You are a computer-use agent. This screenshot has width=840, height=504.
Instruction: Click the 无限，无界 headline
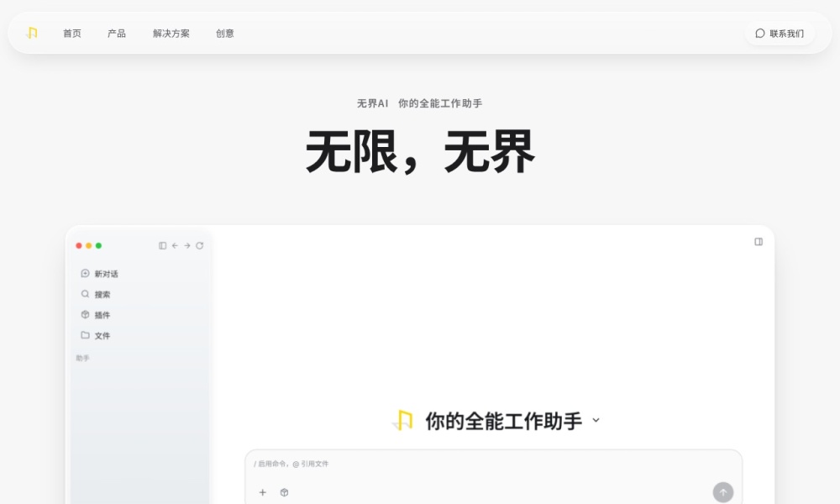pyautogui.click(x=420, y=151)
